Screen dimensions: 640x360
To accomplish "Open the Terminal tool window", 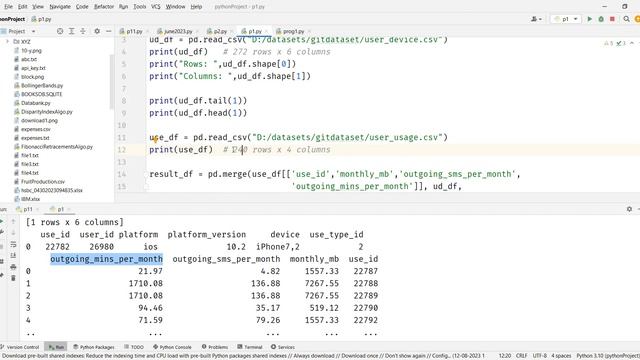I will pos(249,347).
